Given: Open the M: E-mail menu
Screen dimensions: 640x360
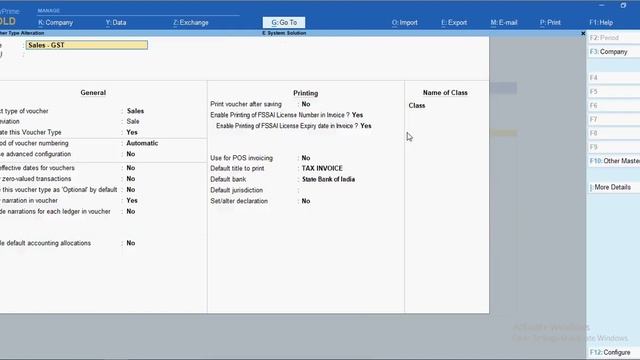Looking at the screenshot, I should coord(504,22).
